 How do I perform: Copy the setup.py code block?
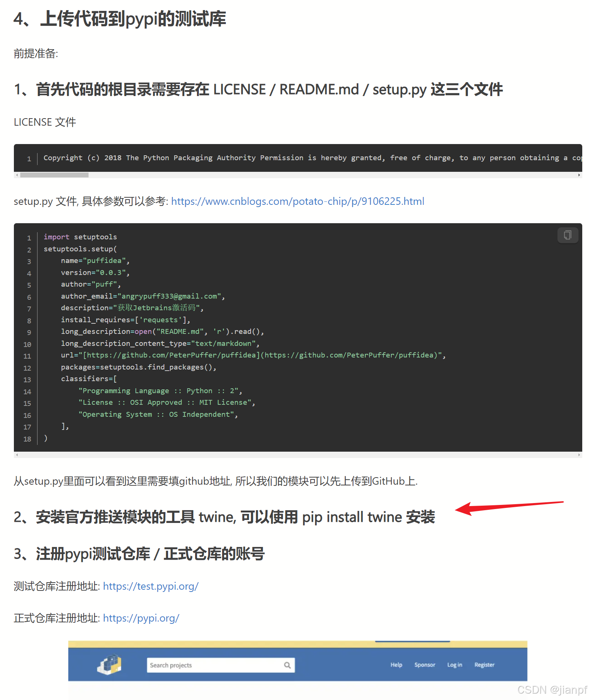click(x=567, y=235)
